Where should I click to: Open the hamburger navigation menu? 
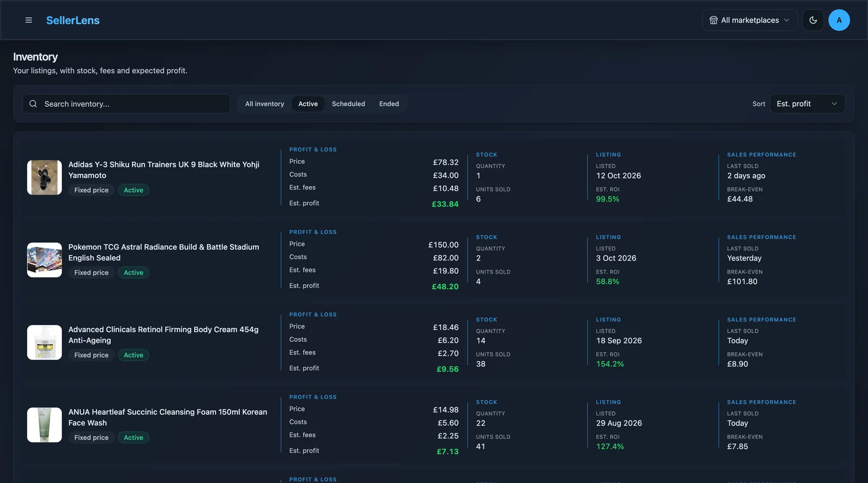coord(29,20)
